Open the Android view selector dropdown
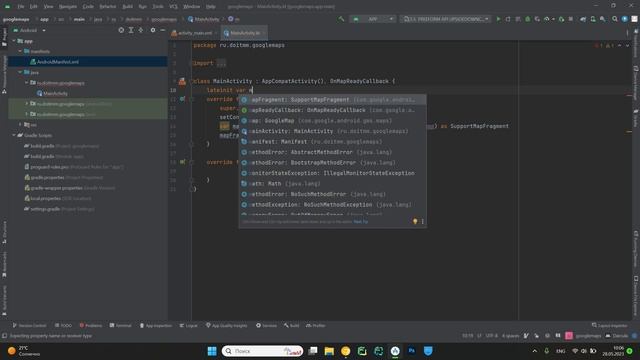The width and height of the screenshot is (640, 360). (x=30, y=30)
